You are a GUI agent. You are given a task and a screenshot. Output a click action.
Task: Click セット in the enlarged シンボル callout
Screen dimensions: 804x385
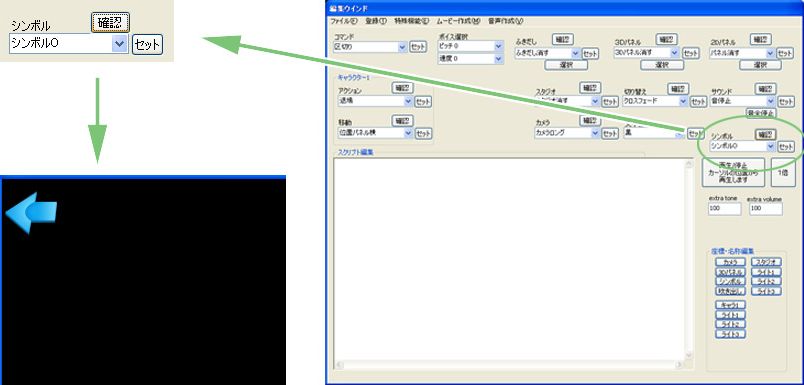[x=147, y=45]
